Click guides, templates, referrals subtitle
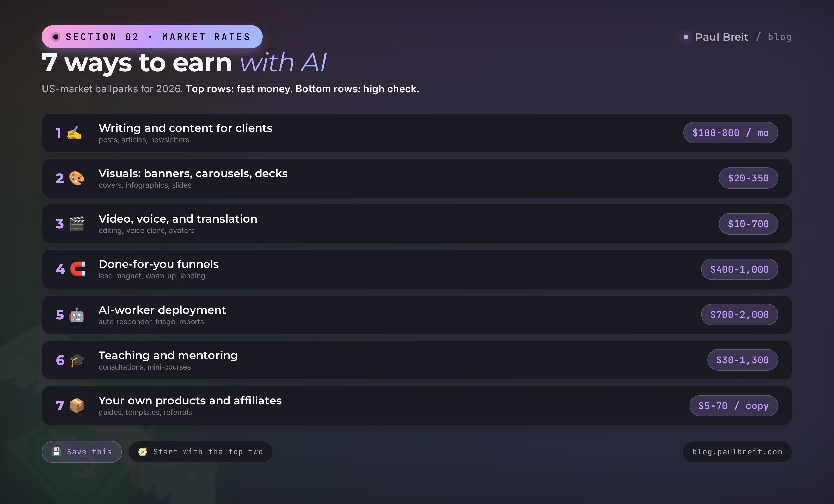The width and height of the screenshot is (834, 504). pyautogui.click(x=145, y=412)
